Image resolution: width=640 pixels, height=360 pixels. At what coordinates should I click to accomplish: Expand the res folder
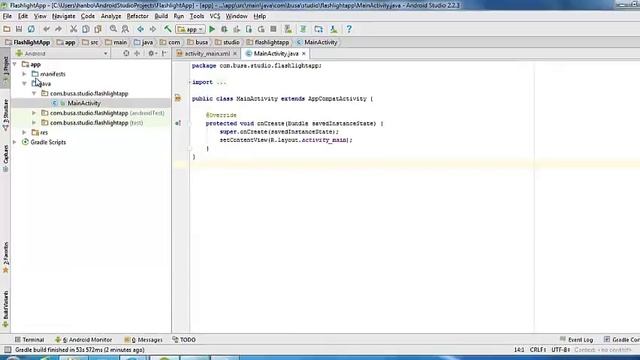tap(24, 132)
